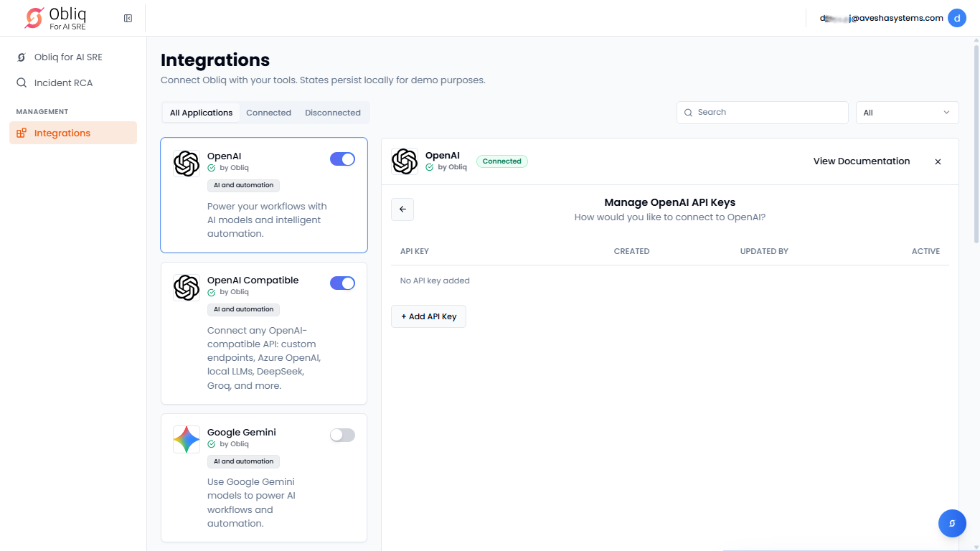980x551 pixels.
Task: Select the All Applications tab
Action: (201, 113)
